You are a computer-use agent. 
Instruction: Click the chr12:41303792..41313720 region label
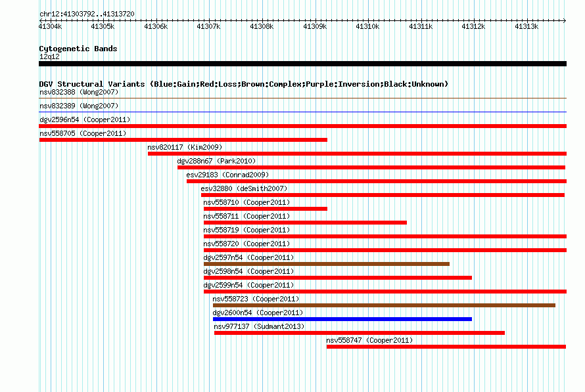(87, 14)
